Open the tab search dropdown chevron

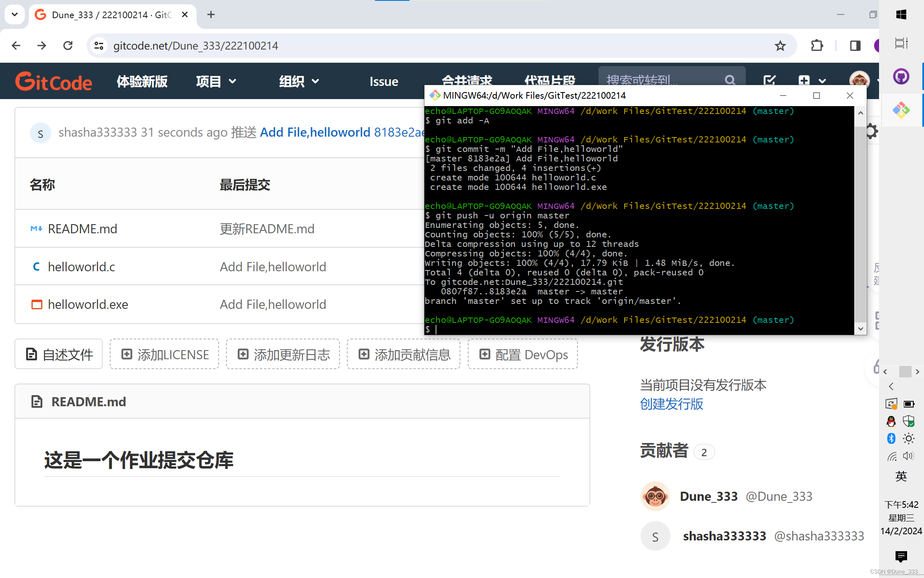(15, 14)
